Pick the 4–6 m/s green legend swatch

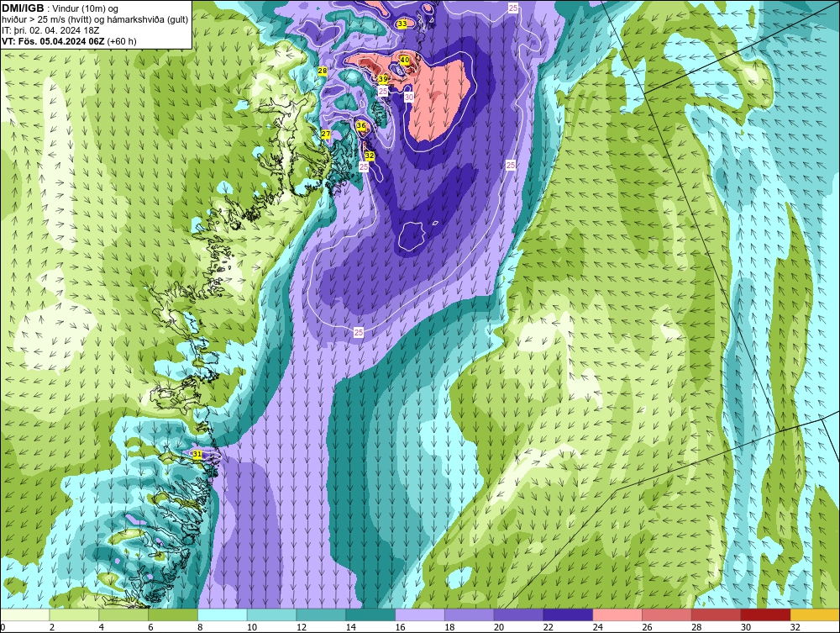tap(123, 615)
